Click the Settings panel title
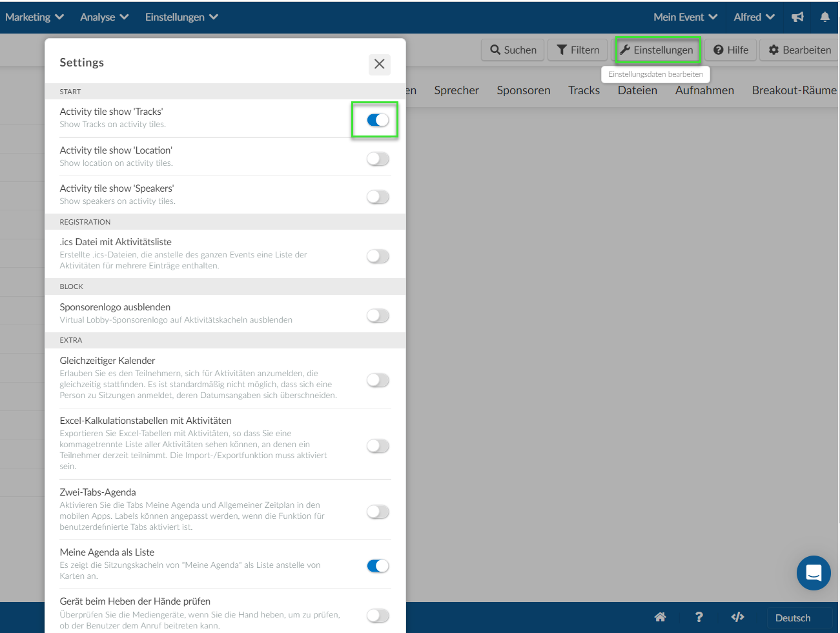This screenshot has width=840, height=633. pos(82,63)
